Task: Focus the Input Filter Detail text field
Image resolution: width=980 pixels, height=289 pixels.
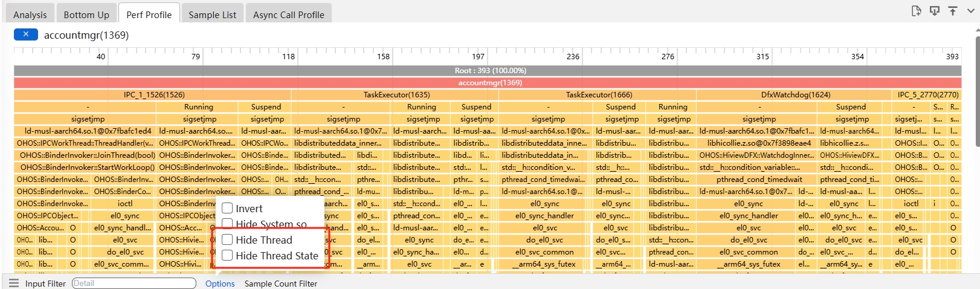Action: coord(134,284)
